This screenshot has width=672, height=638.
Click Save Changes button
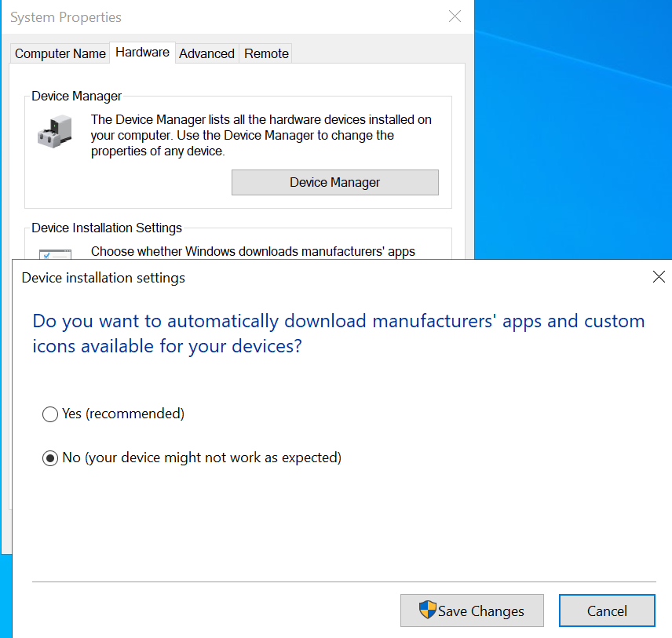pyautogui.click(x=472, y=611)
